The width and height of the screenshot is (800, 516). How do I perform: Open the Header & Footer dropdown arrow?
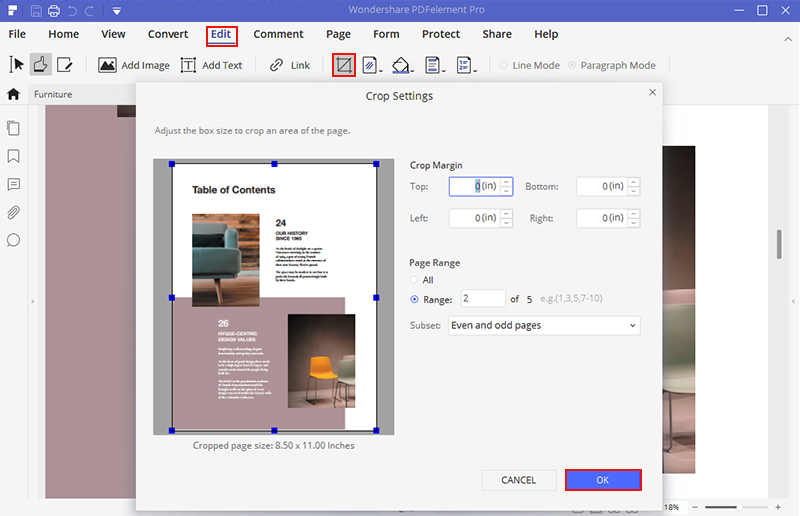coord(443,71)
